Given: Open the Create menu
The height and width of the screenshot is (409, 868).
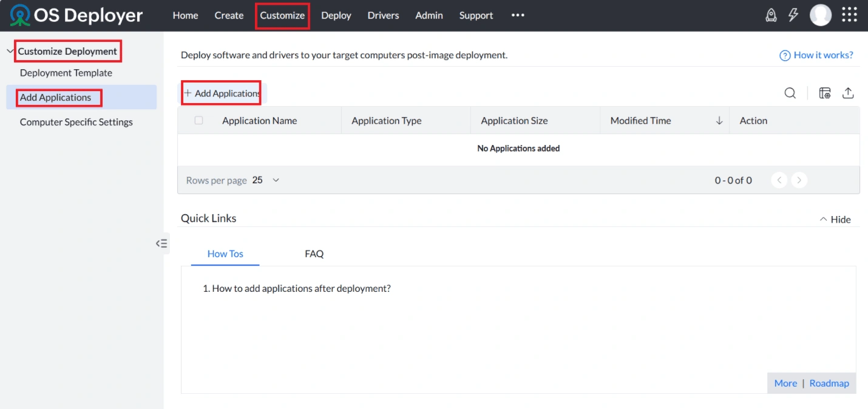Looking at the screenshot, I should [229, 15].
